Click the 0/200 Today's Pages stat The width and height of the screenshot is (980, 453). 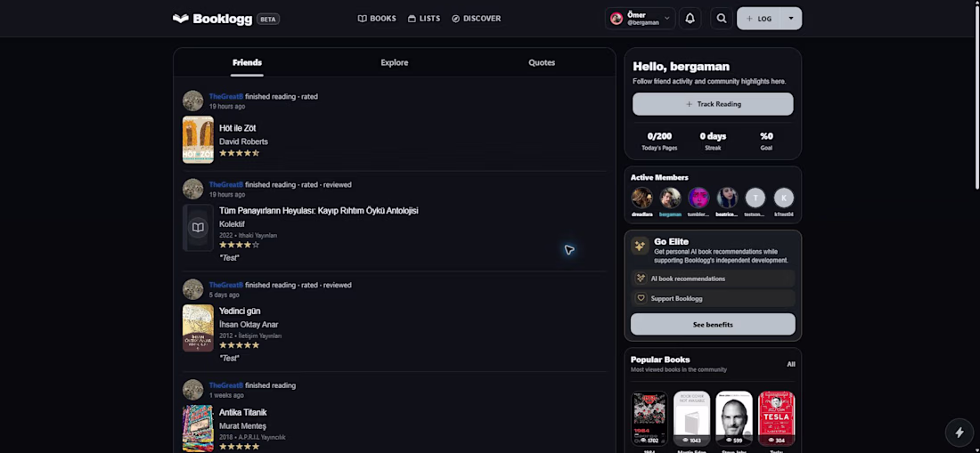point(659,141)
